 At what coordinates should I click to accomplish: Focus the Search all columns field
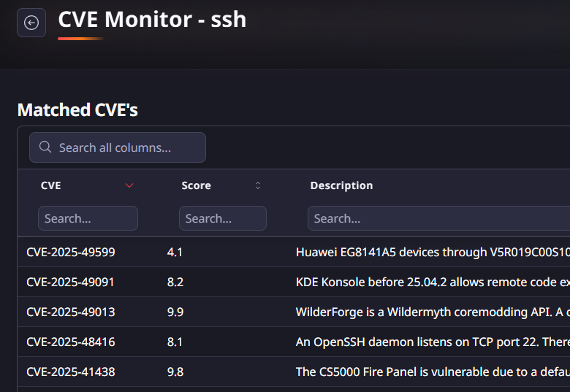(124, 147)
